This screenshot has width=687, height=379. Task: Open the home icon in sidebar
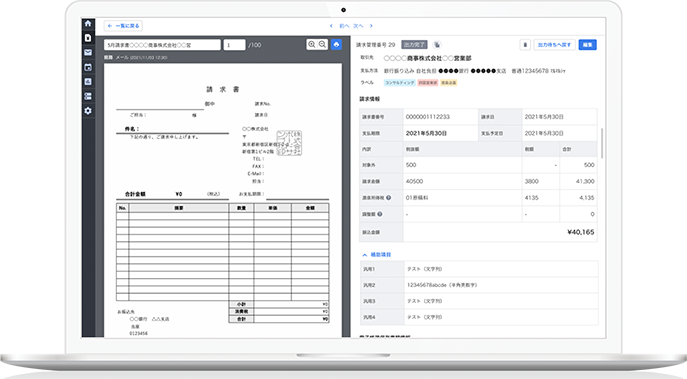pyautogui.click(x=88, y=24)
